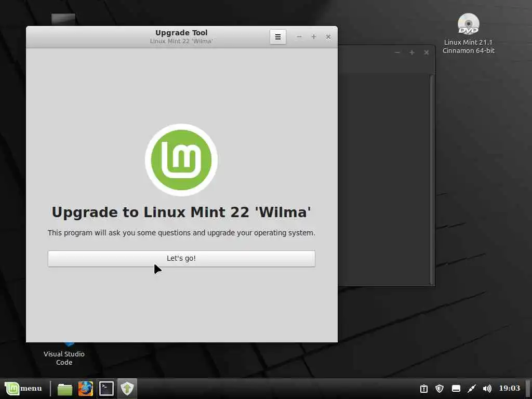Maximize the dark background window

click(412, 52)
